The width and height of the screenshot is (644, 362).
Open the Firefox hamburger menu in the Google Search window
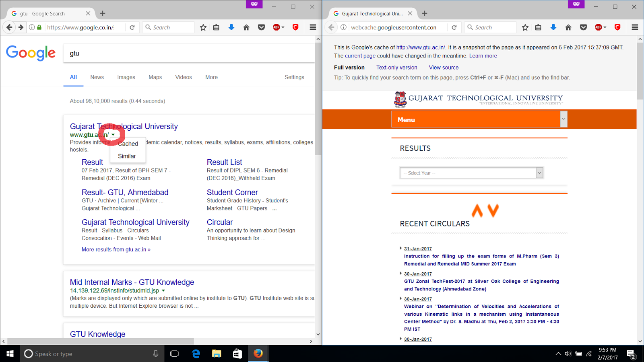coord(313,27)
